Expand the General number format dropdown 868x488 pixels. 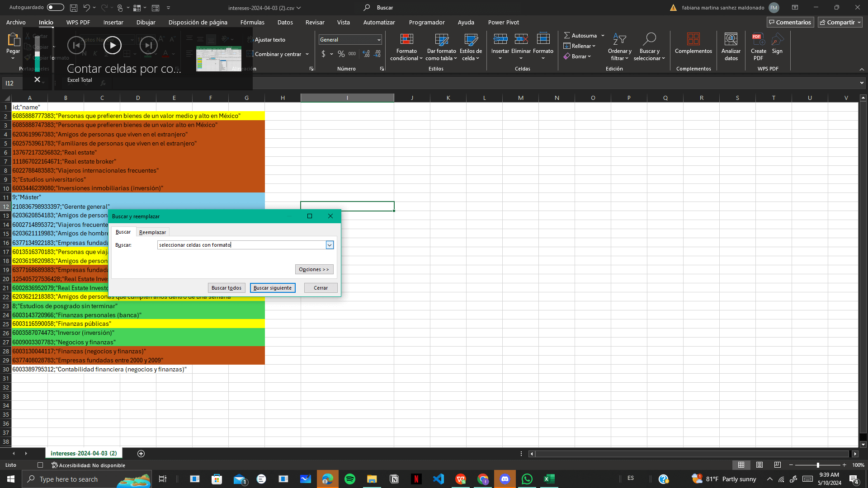pyautogui.click(x=379, y=40)
